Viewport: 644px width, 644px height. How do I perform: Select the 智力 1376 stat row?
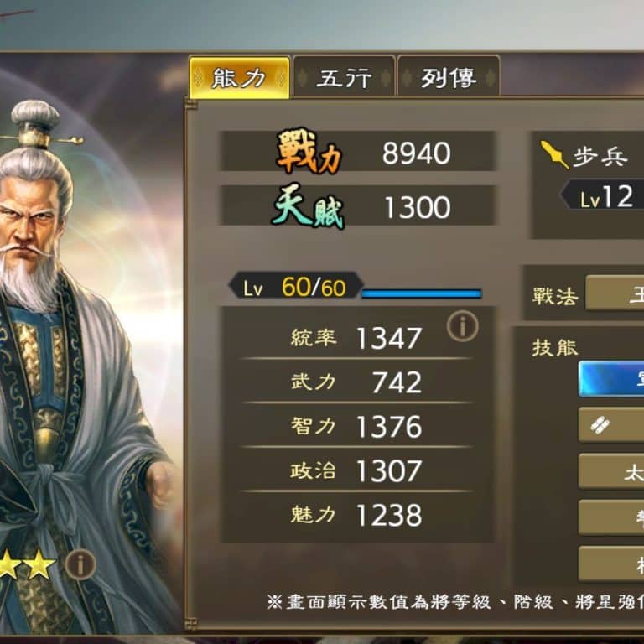point(356,426)
